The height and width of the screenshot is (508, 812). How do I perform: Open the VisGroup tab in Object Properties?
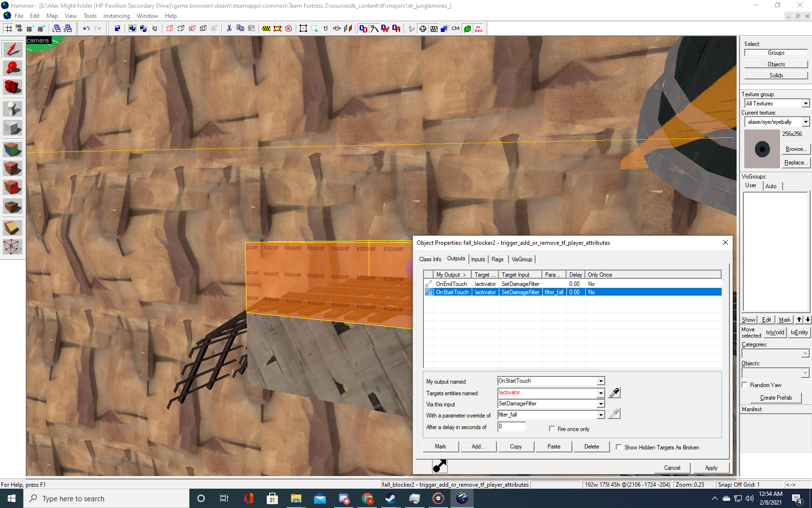[x=522, y=259]
